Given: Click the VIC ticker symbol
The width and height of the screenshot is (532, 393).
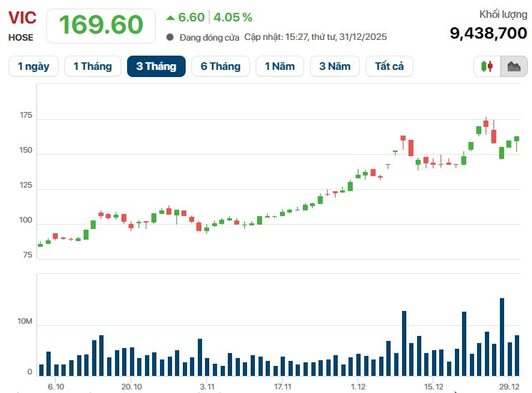Looking at the screenshot, I should pyautogui.click(x=22, y=18).
